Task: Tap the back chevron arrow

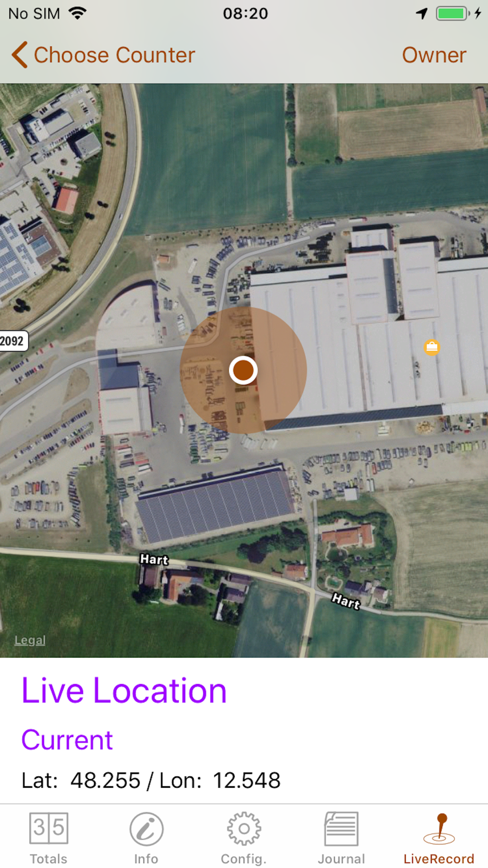Action: (x=20, y=55)
